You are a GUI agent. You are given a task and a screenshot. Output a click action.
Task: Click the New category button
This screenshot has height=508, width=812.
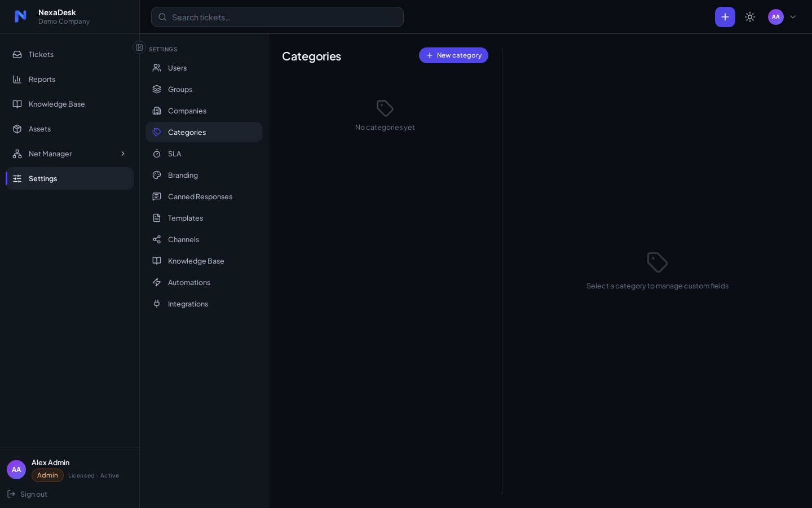tap(453, 55)
